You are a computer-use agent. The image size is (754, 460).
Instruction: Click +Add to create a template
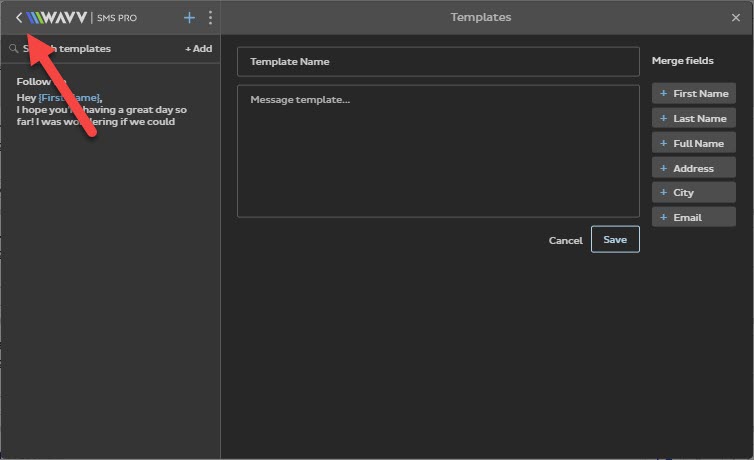(x=198, y=48)
